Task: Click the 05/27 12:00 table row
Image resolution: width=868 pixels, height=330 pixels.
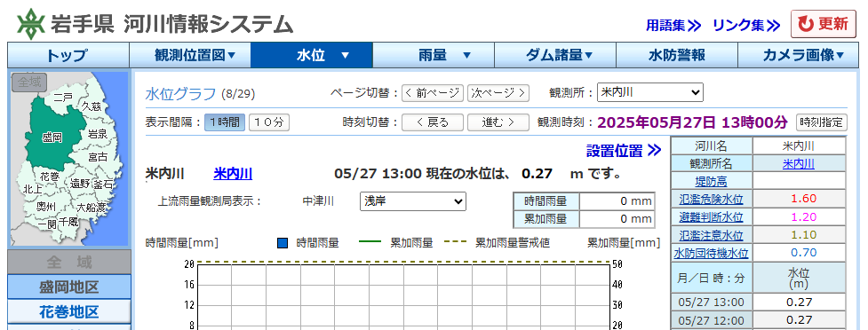Action: pyautogui.click(x=759, y=319)
